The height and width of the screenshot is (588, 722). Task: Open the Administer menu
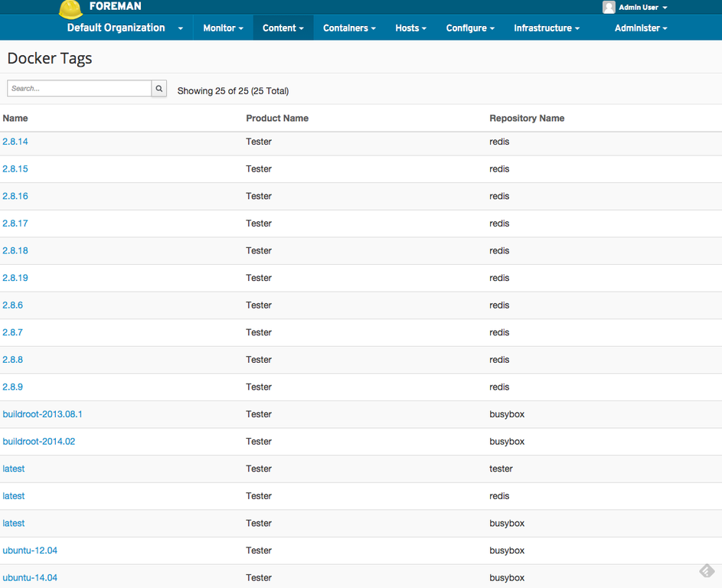641,28
